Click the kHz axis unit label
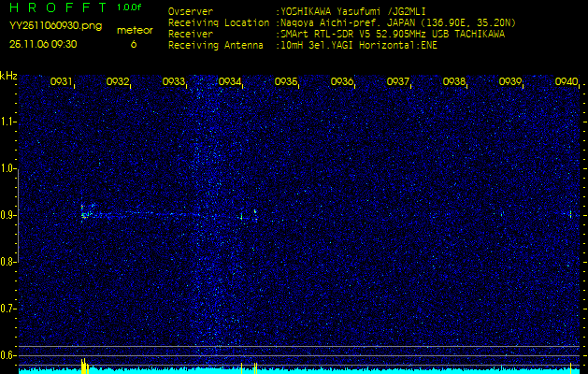This screenshot has width=588, height=374. (8, 76)
